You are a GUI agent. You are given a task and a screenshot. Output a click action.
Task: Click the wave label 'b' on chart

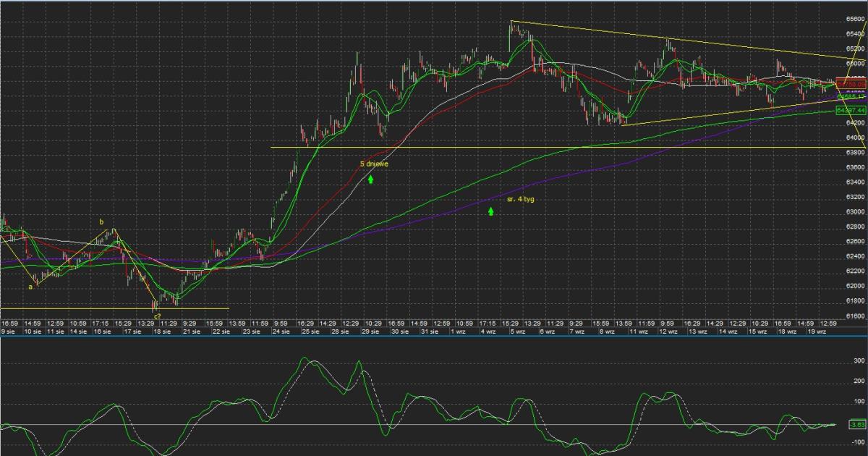tap(102, 221)
